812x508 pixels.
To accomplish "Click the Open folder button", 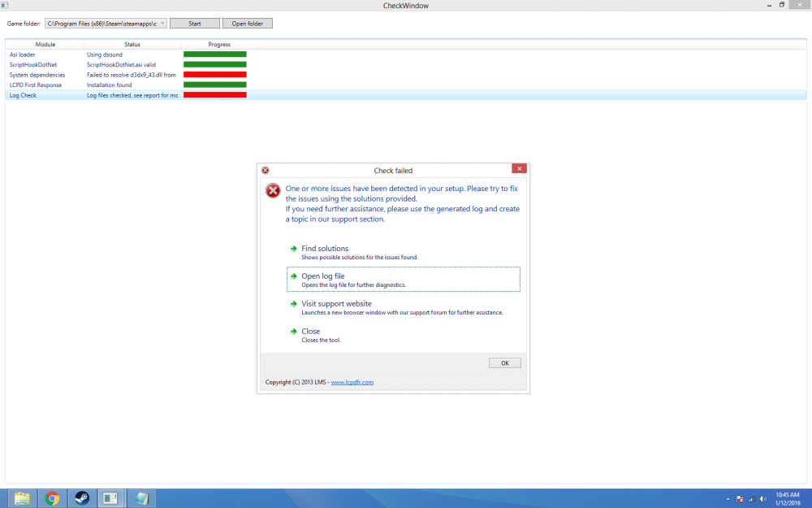I will coord(248,24).
